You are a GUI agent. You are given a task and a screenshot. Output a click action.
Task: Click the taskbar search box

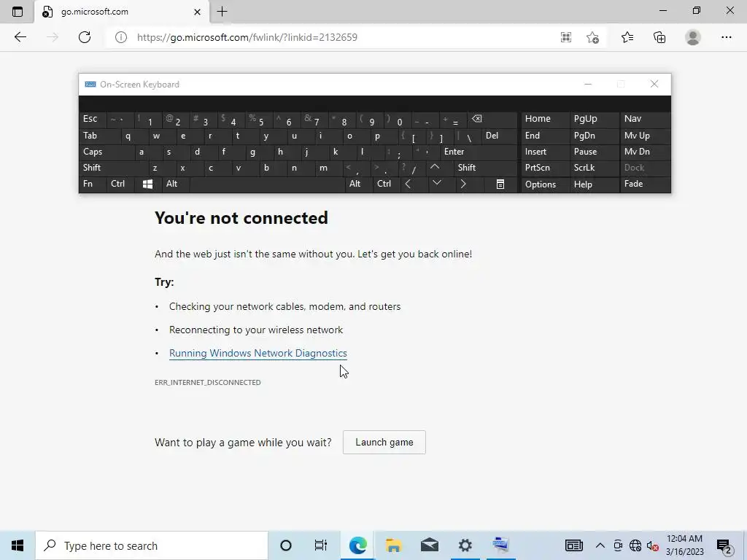tap(152, 545)
